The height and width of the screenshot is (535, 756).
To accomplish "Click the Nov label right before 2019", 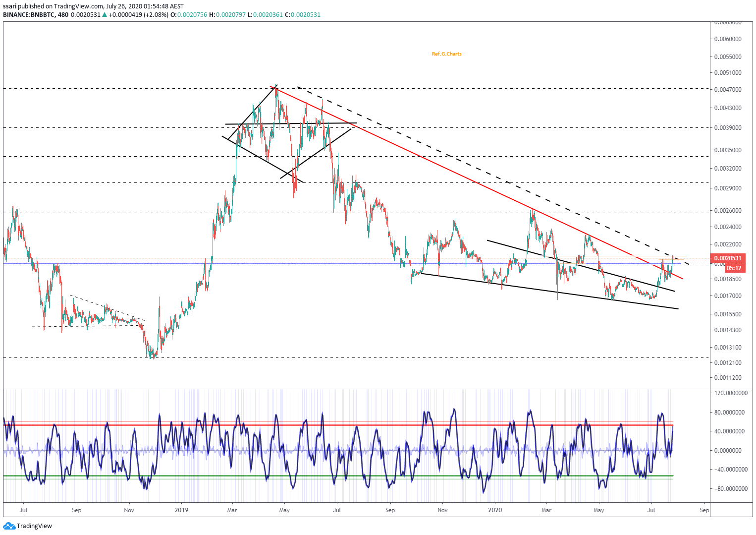I will click(x=129, y=510).
